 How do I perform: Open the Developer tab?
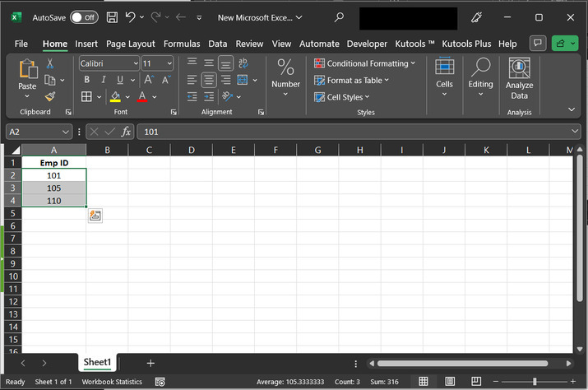367,44
